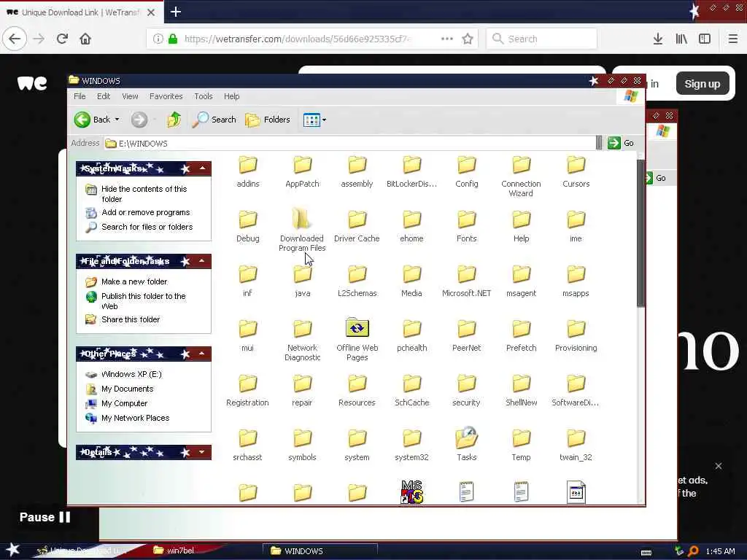Select the java folder
This screenshot has width=747, height=560.
click(302, 282)
